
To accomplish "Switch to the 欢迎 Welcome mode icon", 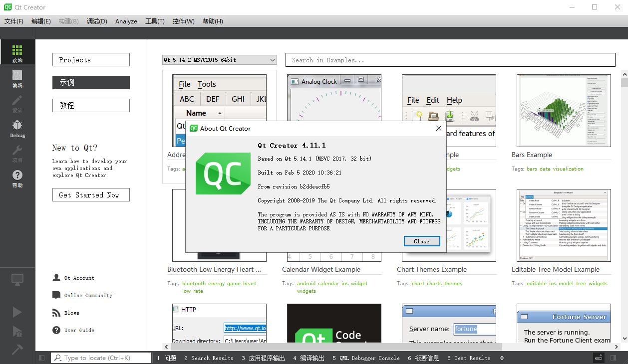I will (17, 52).
